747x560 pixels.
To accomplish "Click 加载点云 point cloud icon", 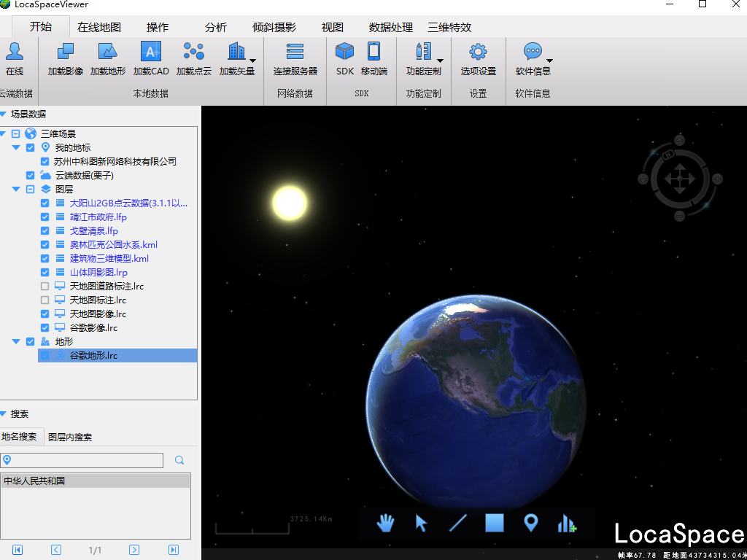I will pyautogui.click(x=193, y=52).
